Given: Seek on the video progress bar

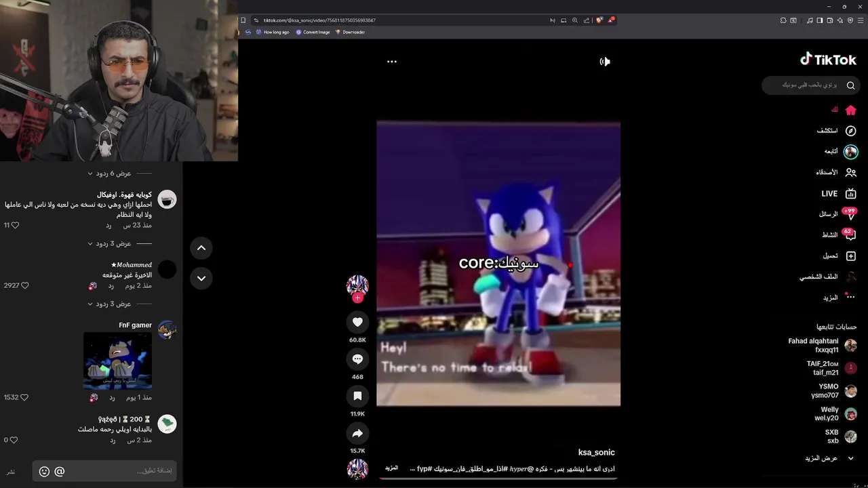Looking at the screenshot, I should [498, 478].
